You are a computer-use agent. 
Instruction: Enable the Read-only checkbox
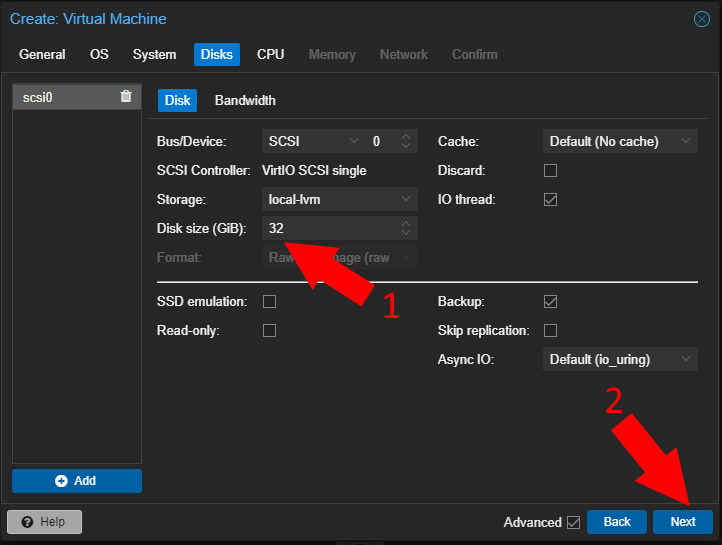pos(269,330)
